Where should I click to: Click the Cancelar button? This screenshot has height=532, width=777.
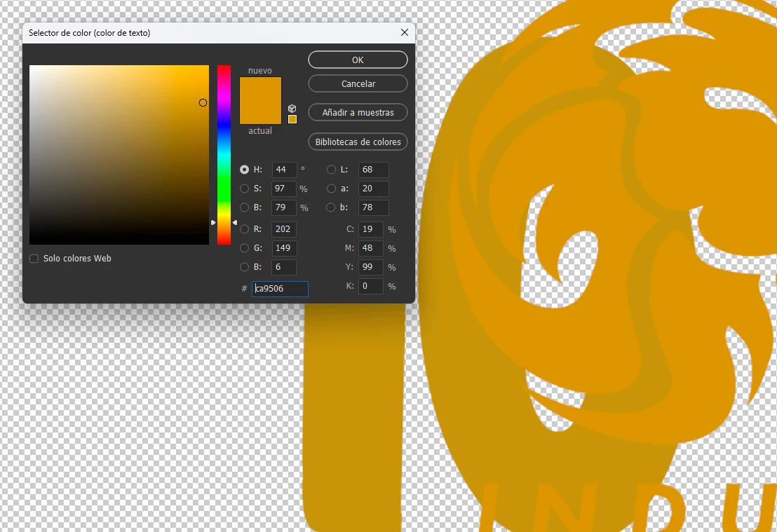tap(358, 83)
